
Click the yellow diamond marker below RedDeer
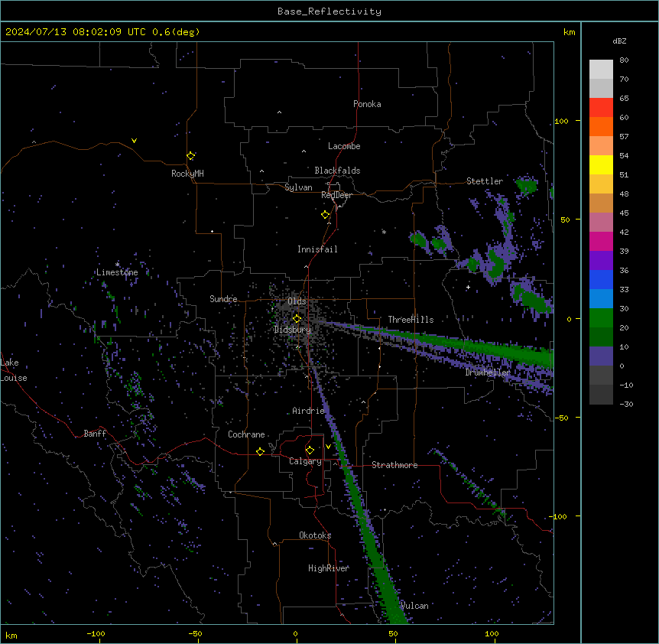[326, 215]
